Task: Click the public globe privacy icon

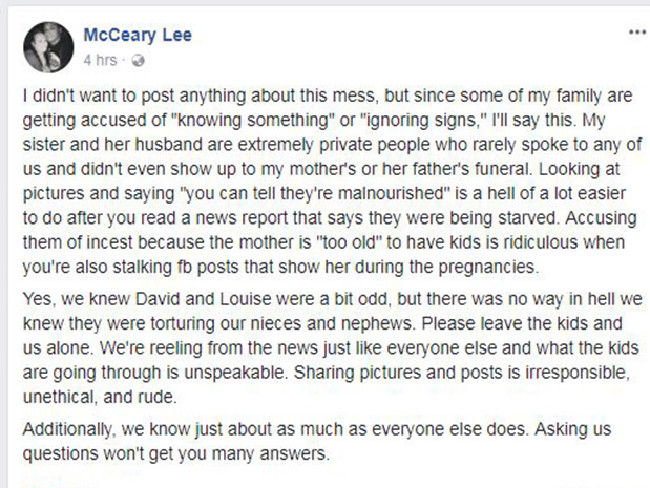Action: click(x=137, y=61)
